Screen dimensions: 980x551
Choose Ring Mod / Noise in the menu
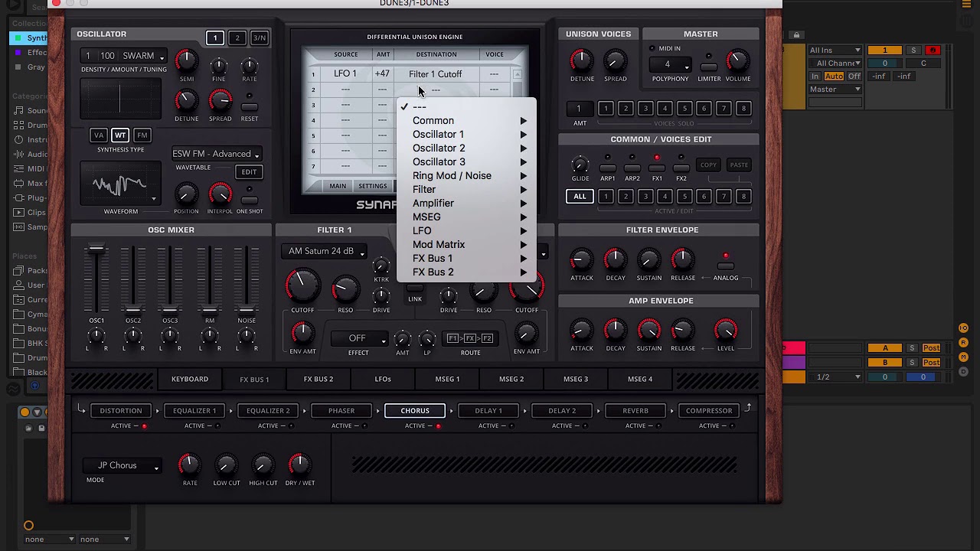(466, 176)
